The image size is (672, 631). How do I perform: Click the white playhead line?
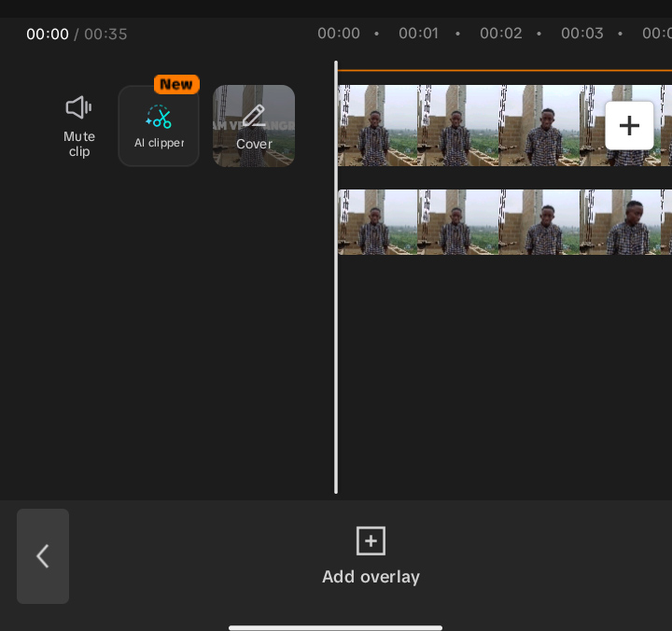336,277
